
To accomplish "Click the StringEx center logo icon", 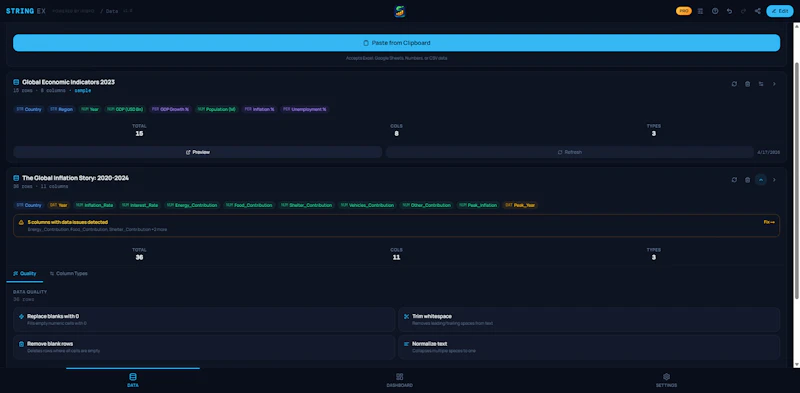I will tap(400, 11).
